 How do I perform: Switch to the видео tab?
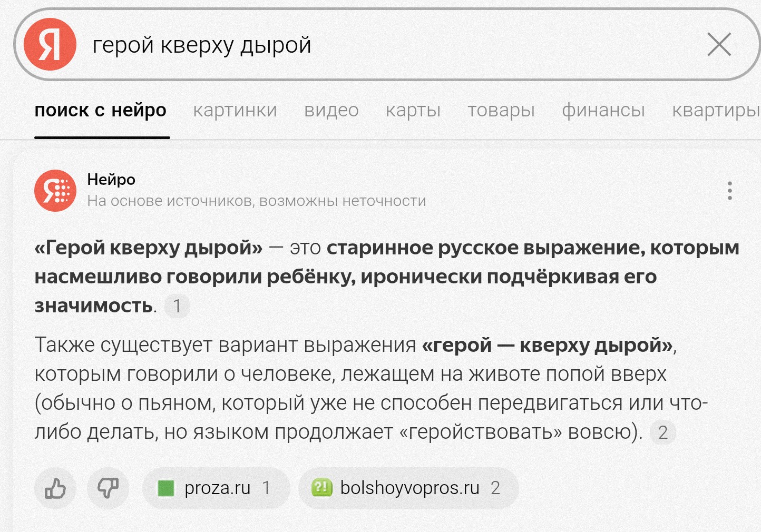click(x=331, y=110)
